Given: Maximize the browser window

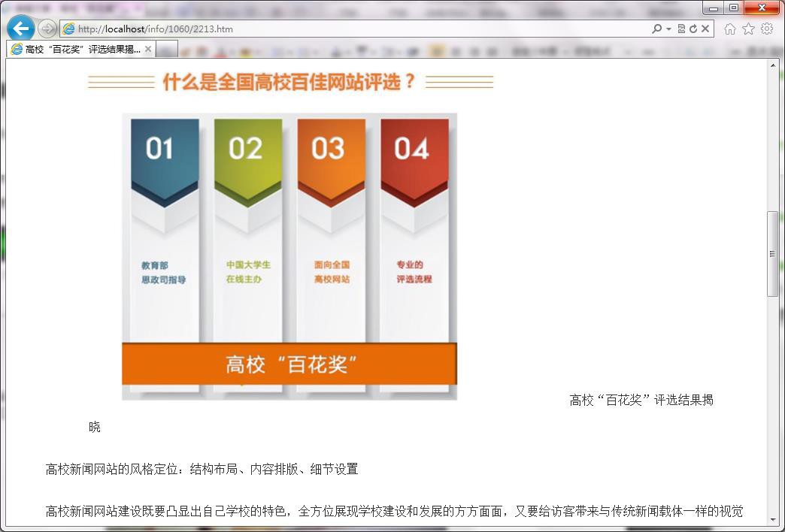Looking at the screenshot, I should click(x=733, y=8).
